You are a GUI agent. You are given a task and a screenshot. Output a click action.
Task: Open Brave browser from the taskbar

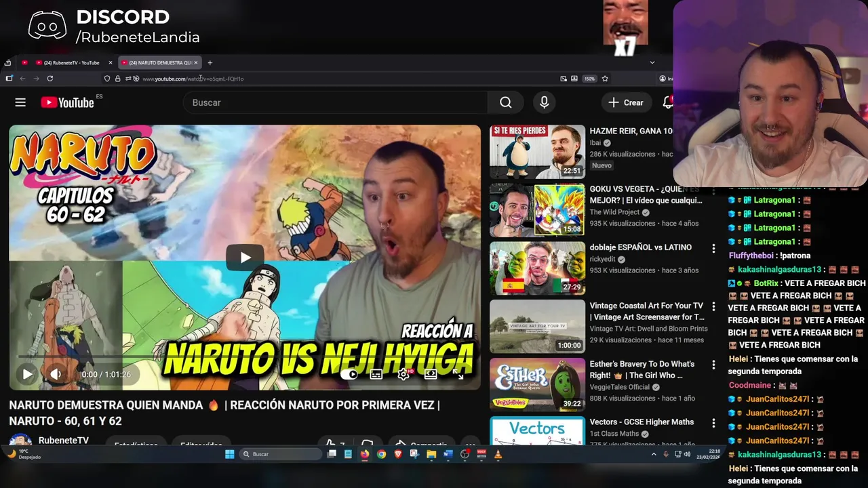398,454
